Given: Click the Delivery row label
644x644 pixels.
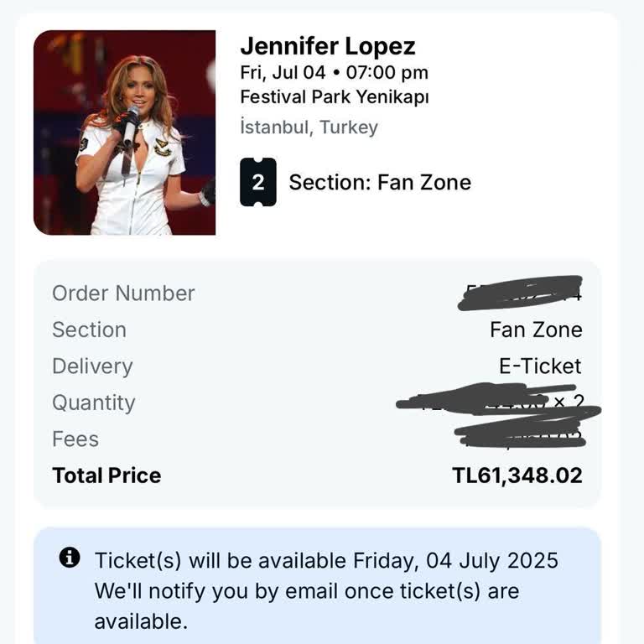Looking at the screenshot, I should tap(92, 366).
